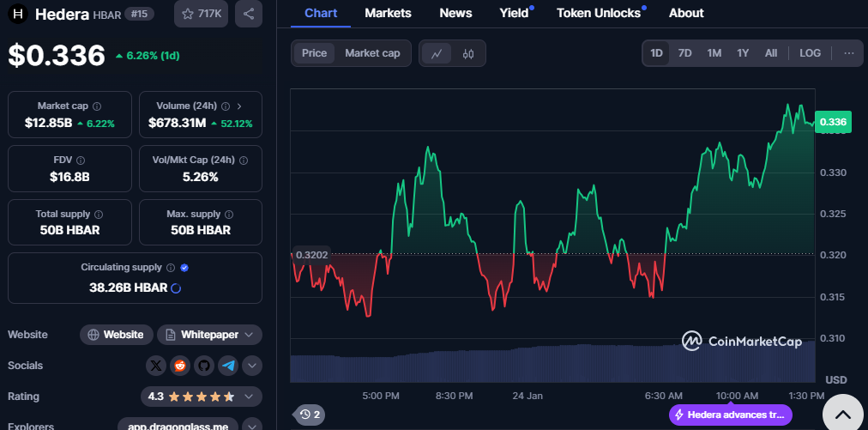The width and height of the screenshot is (868, 430).
Task: Click the Max. supply info icon
Action: [229, 214]
